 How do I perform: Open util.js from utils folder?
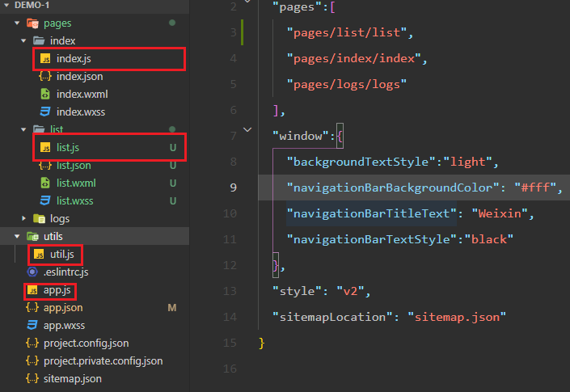63,255
